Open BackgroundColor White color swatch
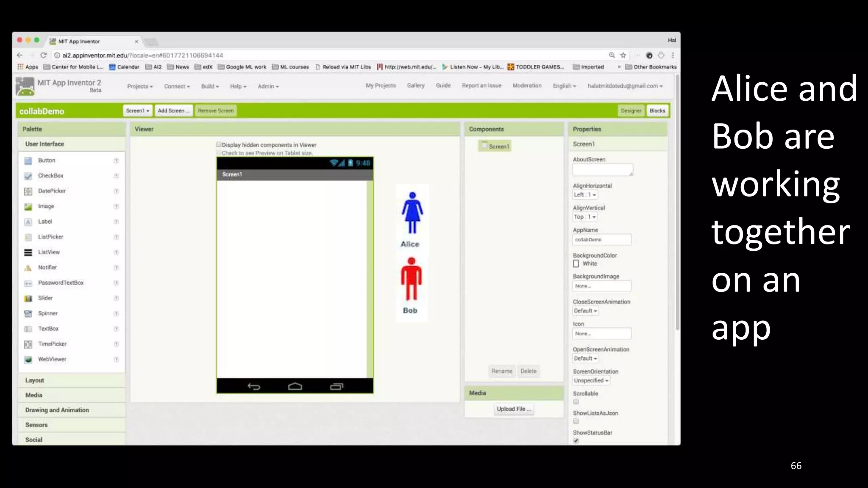The image size is (868, 488). point(576,263)
